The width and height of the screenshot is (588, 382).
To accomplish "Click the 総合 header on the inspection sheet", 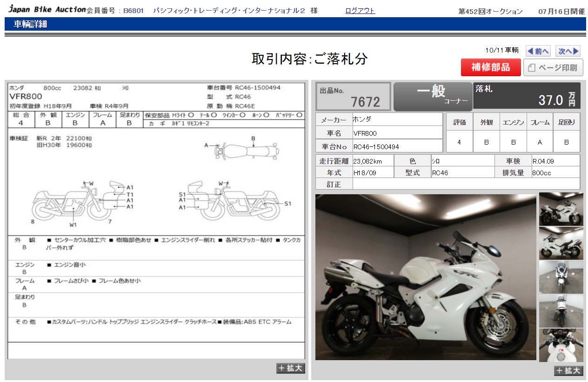I will point(21,115).
